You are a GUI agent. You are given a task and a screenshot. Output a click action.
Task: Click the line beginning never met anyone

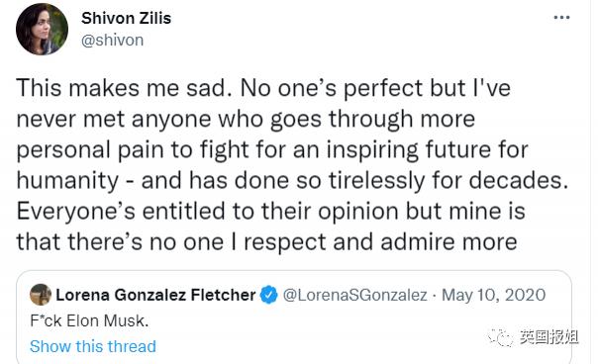[x=246, y=120]
